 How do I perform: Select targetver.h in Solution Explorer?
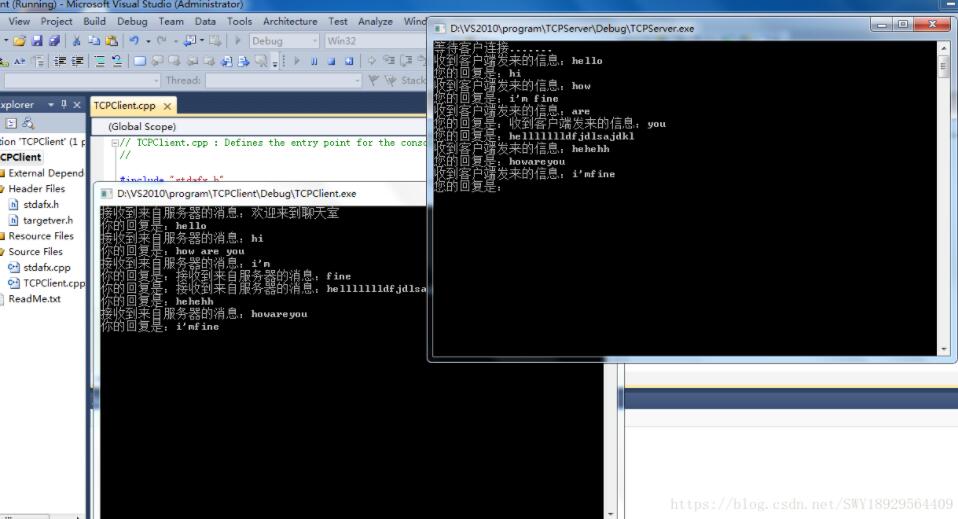click(48, 220)
